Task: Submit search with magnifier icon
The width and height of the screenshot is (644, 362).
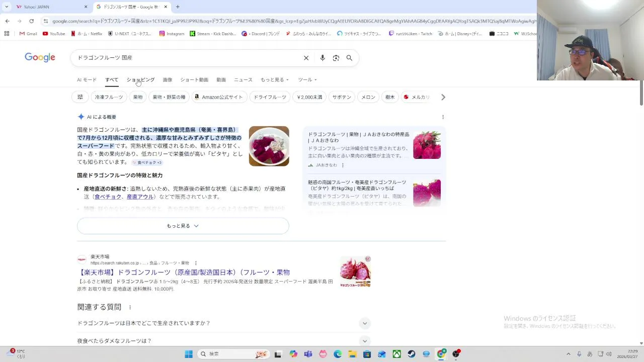Action: tap(349, 58)
